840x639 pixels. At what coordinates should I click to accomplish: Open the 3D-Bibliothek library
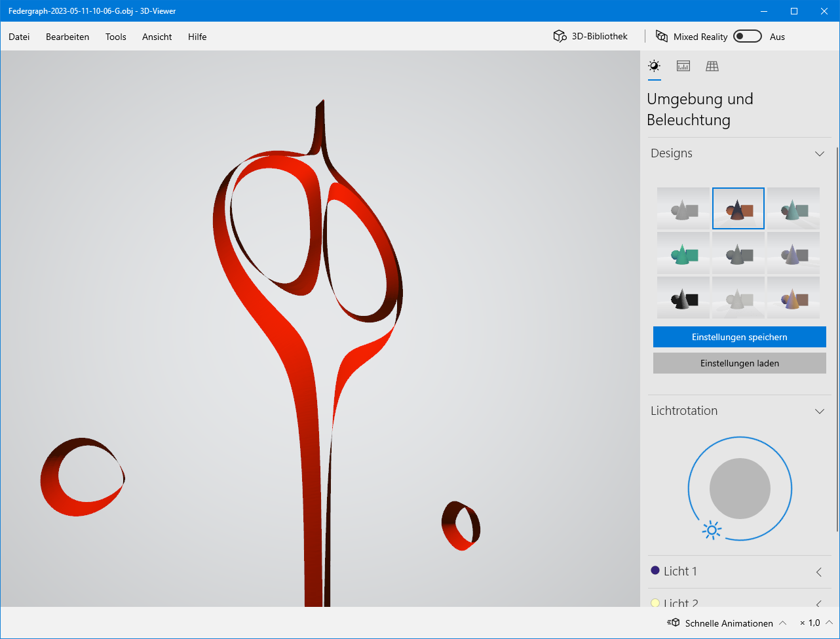(x=590, y=37)
